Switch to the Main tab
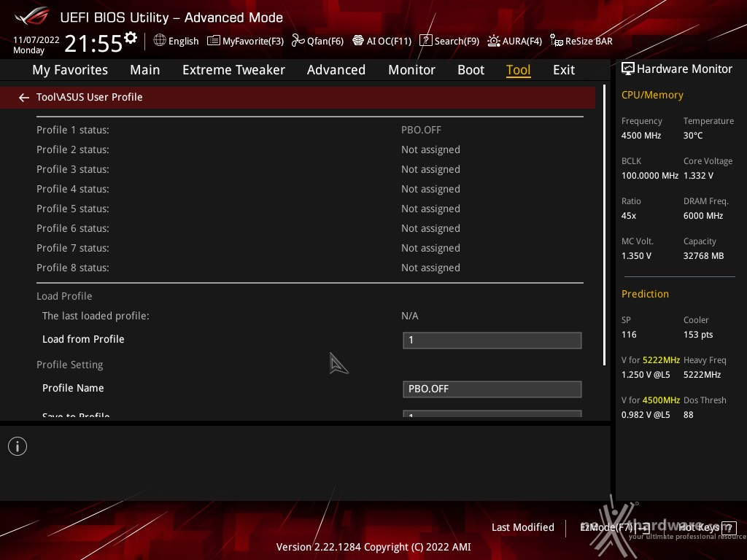 tap(145, 70)
